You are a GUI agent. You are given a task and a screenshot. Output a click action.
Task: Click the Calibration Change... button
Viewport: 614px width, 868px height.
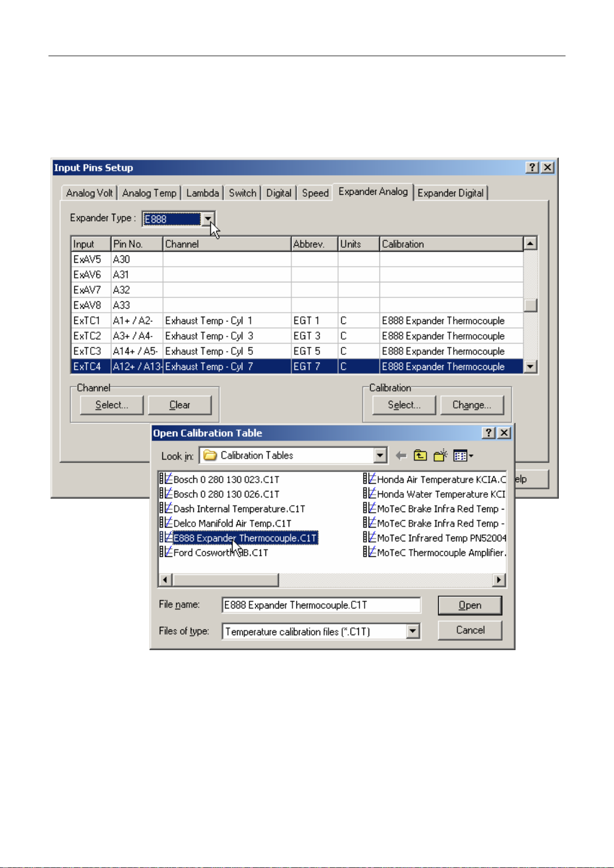[x=472, y=405]
